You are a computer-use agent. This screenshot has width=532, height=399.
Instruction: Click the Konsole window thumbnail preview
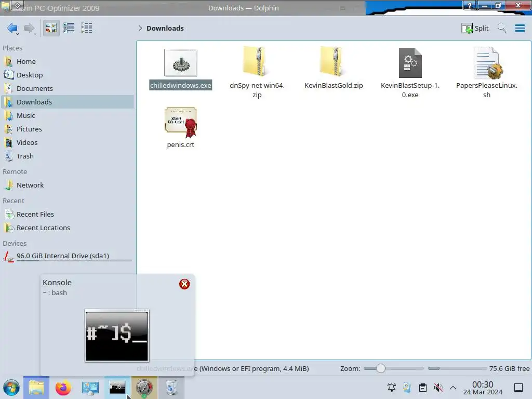click(x=117, y=336)
